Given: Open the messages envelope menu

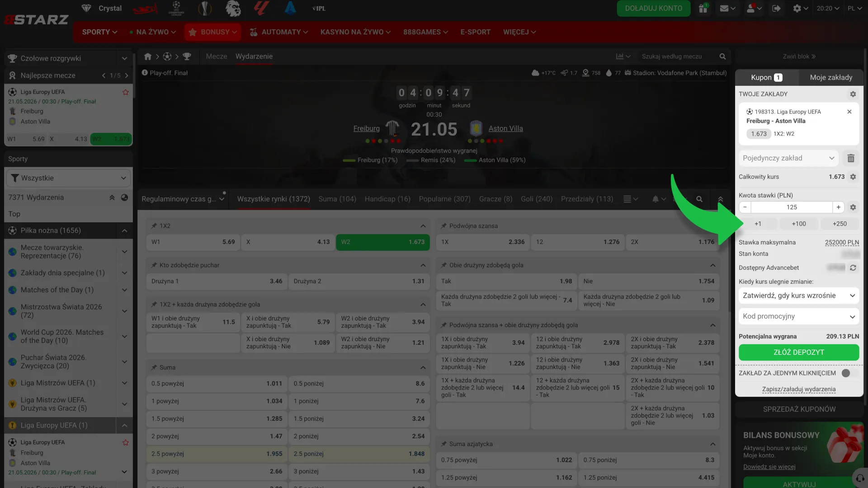Looking at the screenshot, I should coord(727,8).
